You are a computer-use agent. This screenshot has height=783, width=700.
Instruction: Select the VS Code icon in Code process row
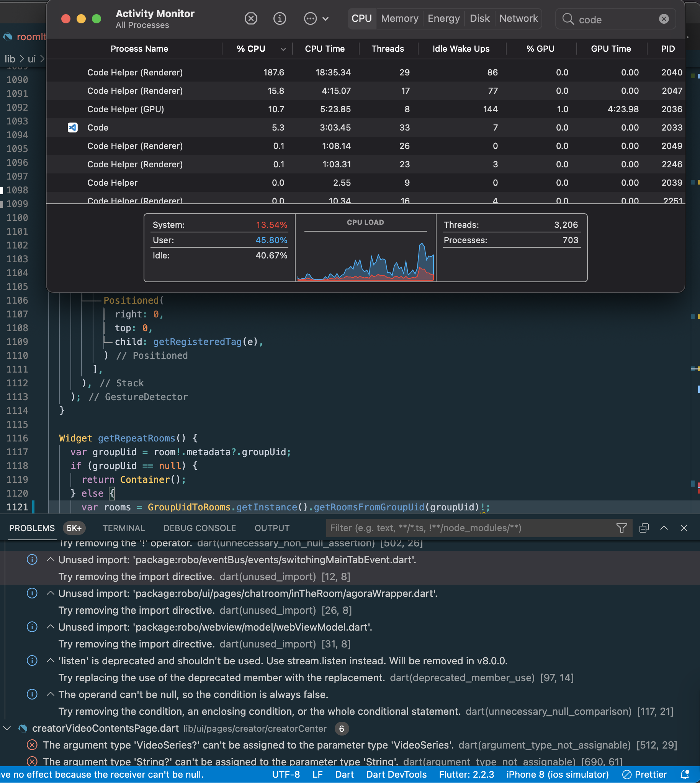click(x=73, y=127)
